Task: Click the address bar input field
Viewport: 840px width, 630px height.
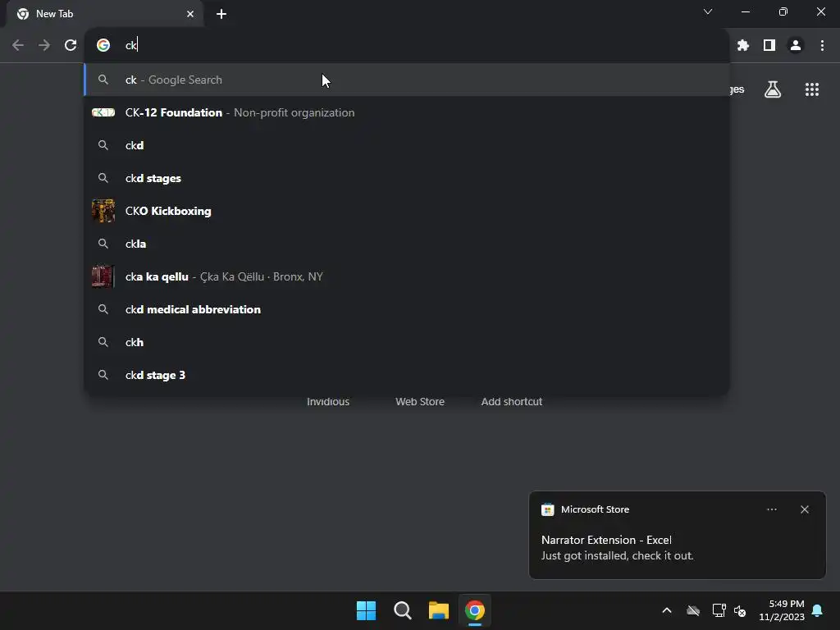Action: pyautogui.click(x=407, y=45)
